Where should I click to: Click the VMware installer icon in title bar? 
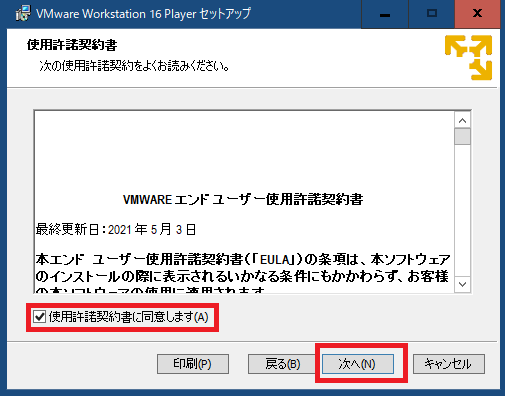click(23, 13)
